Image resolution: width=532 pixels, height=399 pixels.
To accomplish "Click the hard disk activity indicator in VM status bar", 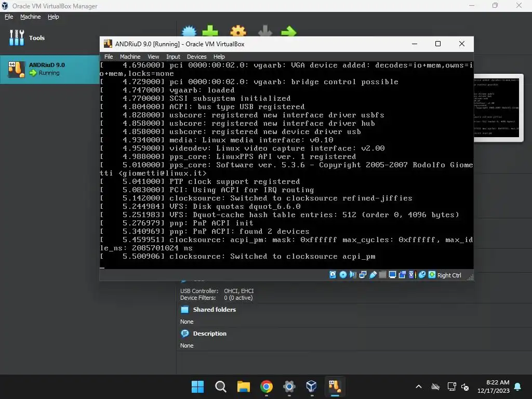I will 333,275.
